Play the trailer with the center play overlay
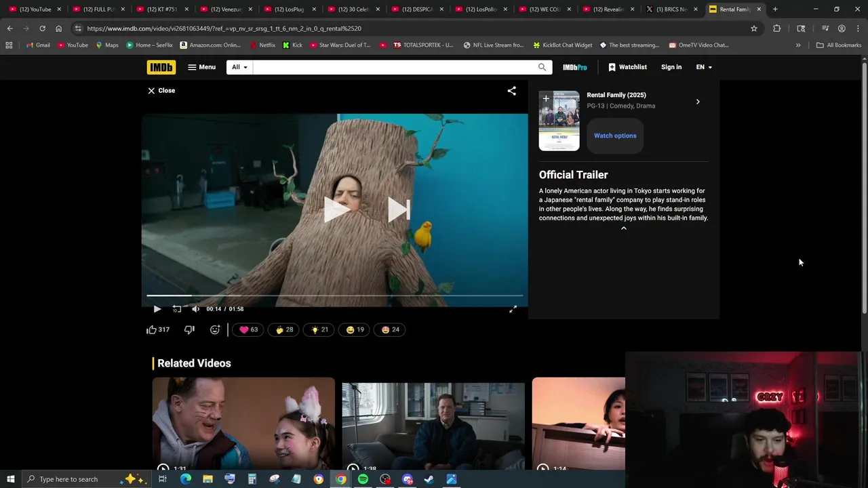Image resolution: width=868 pixels, height=488 pixels. [x=336, y=209]
